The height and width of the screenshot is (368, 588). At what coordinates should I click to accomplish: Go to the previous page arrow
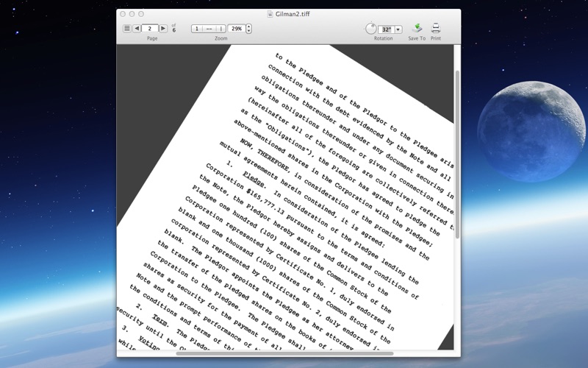(137, 29)
